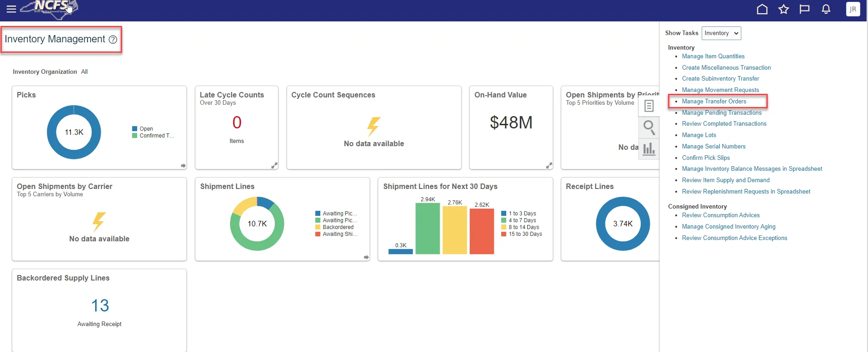Image resolution: width=868 pixels, height=352 pixels.
Task: Open the analytics bar chart icon
Action: pyautogui.click(x=649, y=148)
